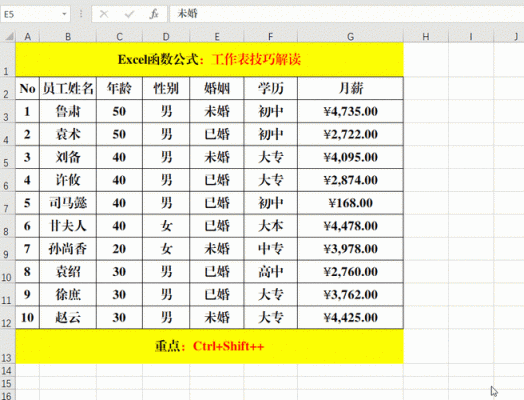Select the cell containing 袁术
The image size is (524, 400).
68,134
